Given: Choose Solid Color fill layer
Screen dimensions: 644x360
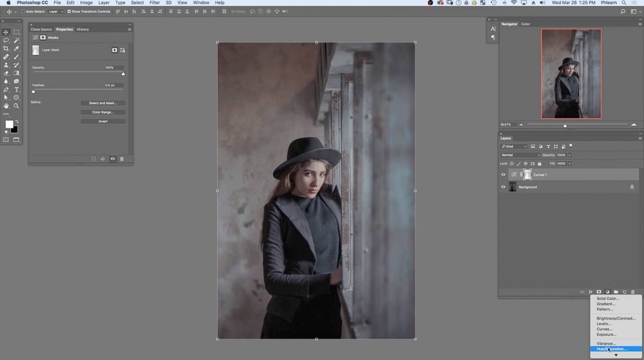Looking at the screenshot, I should [x=616, y=298].
